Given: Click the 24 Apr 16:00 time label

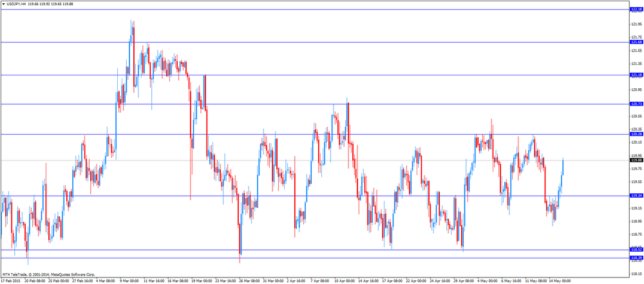Looking at the screenshot, I should (x=440, y=281).
